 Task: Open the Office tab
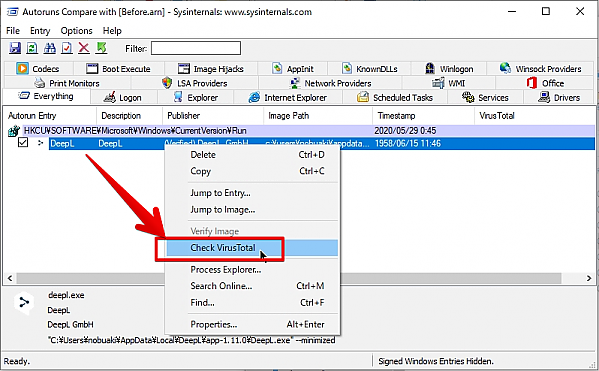pos(545,83)
